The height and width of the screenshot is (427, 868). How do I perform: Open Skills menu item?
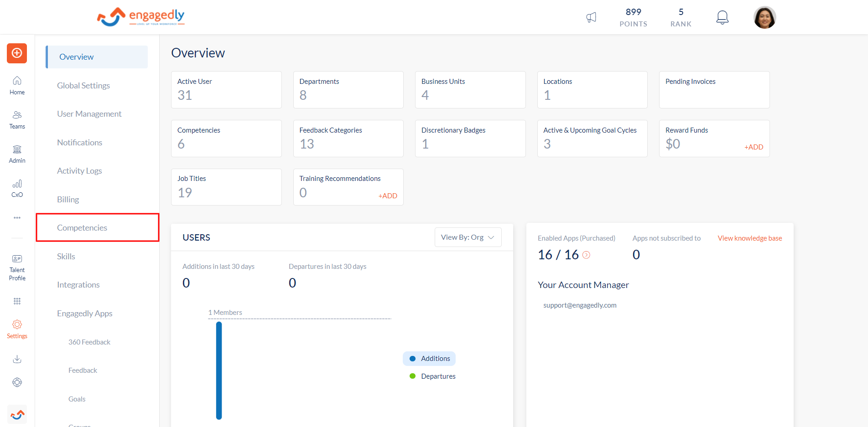(x=66, y=257)
